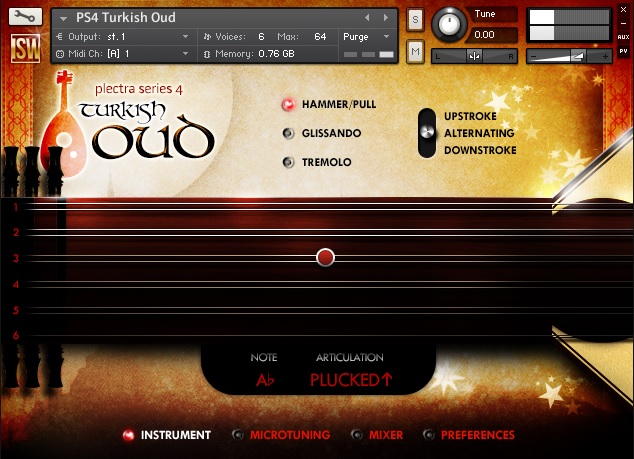Click the ISW logo icon
The height and width of the screenshot is (459, 634).
[25, 49]
